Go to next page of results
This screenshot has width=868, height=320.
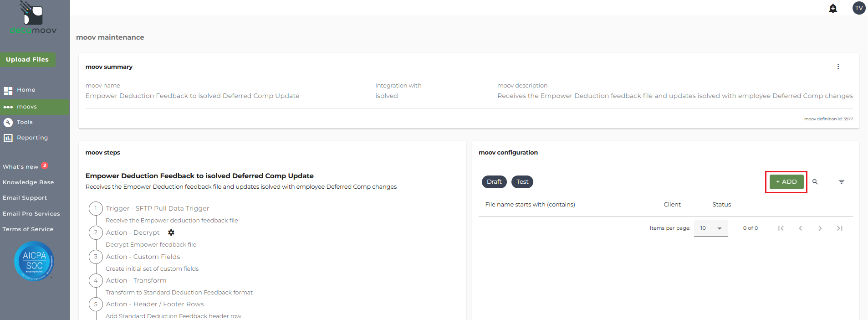[820, 228]
